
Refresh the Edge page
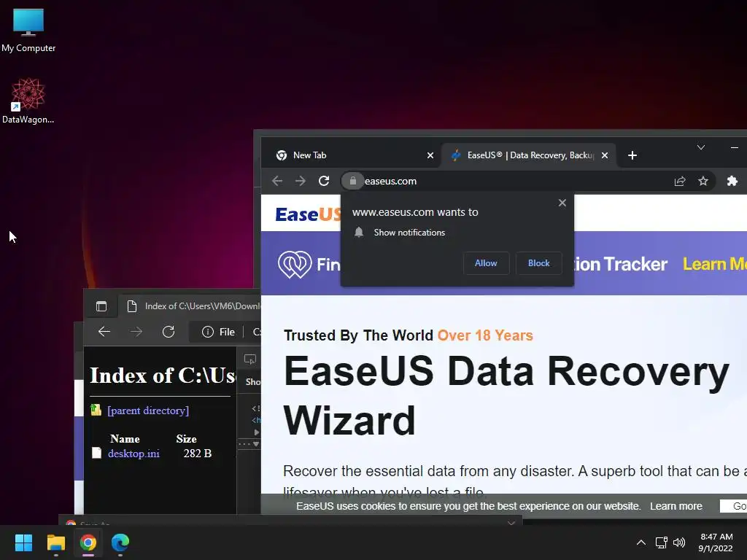pyautogui.click(x=169, y=332)
